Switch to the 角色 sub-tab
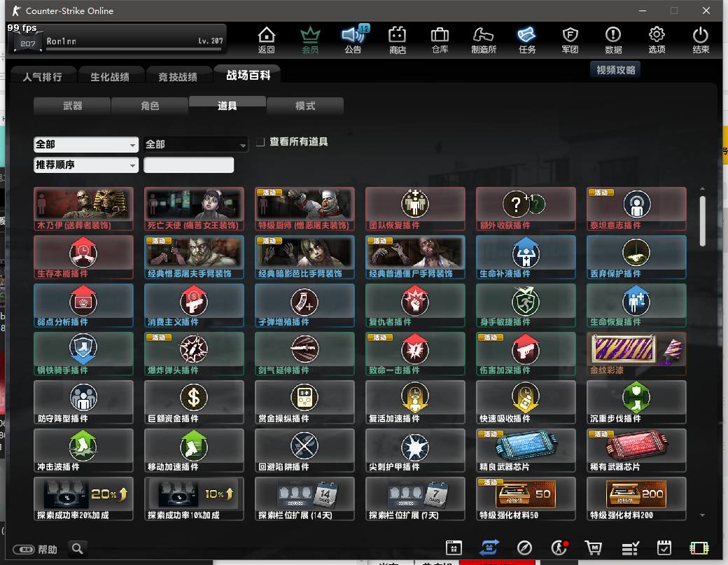The width and height of the screenshot is (728, 565). coord(150,106)
